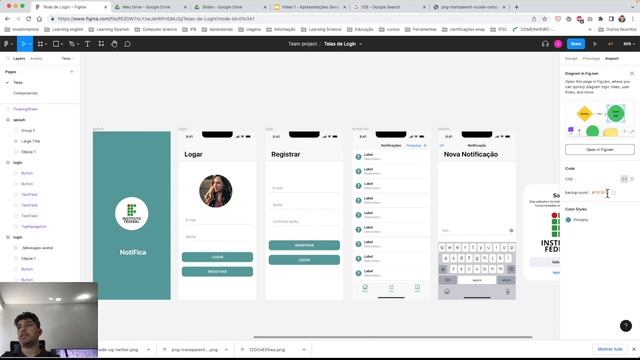Expand the Move tool options arrow
Viewport: 640px width, 360px height.
(30, 44)
